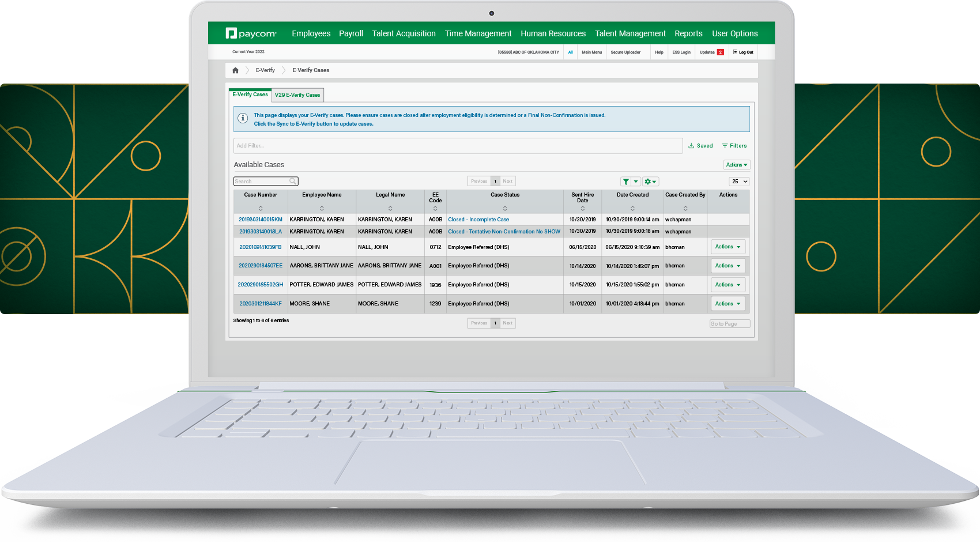
Task: Click the Paycom logo
Action: (251, 33)
